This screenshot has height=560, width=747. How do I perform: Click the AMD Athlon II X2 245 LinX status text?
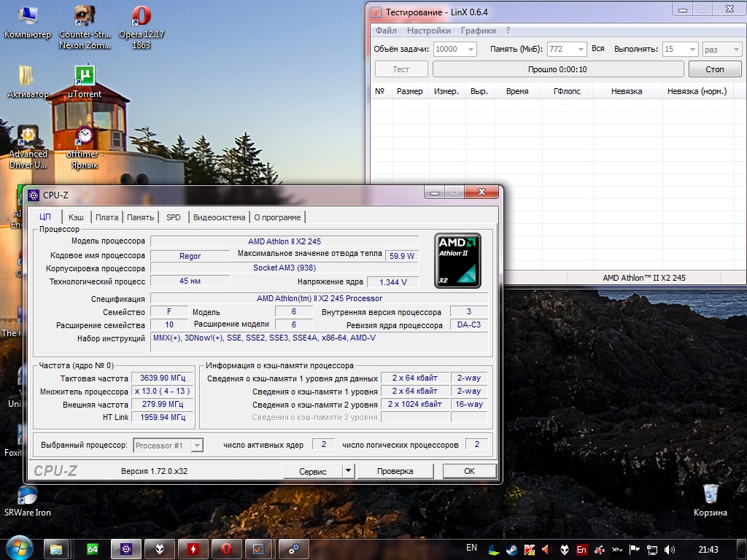point(643,278)
